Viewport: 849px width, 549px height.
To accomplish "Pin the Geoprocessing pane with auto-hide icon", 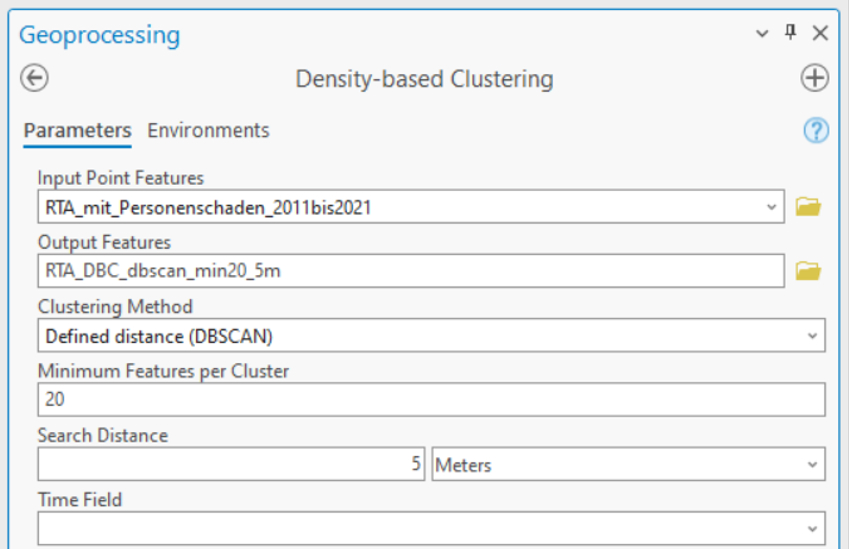I will (x=791, y=33).
